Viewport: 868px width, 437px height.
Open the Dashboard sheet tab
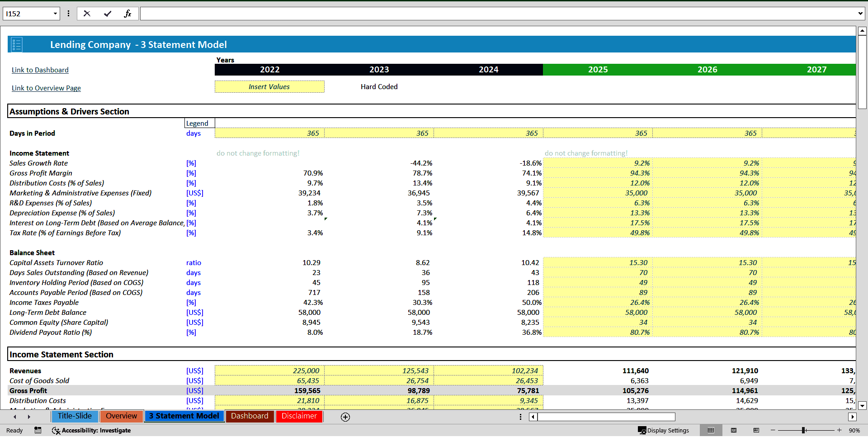click(250, 416)
